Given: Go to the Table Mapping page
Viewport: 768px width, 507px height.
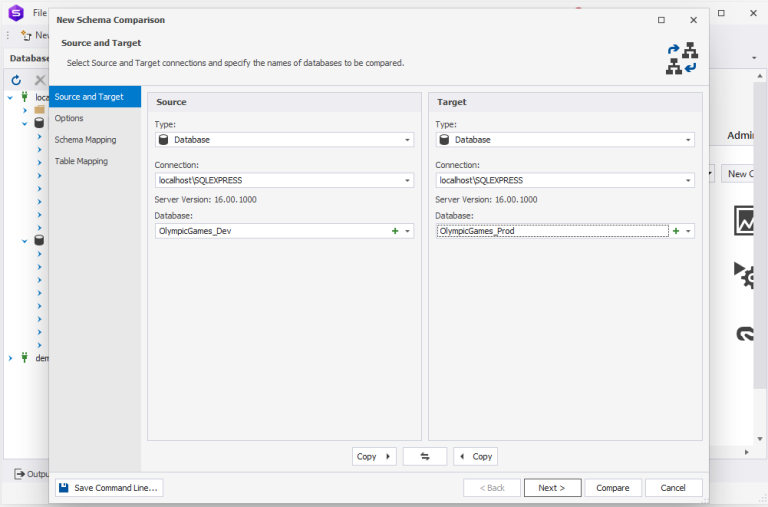Looking at the screenshot, I should pyautogui.click(x=81, y=161).
